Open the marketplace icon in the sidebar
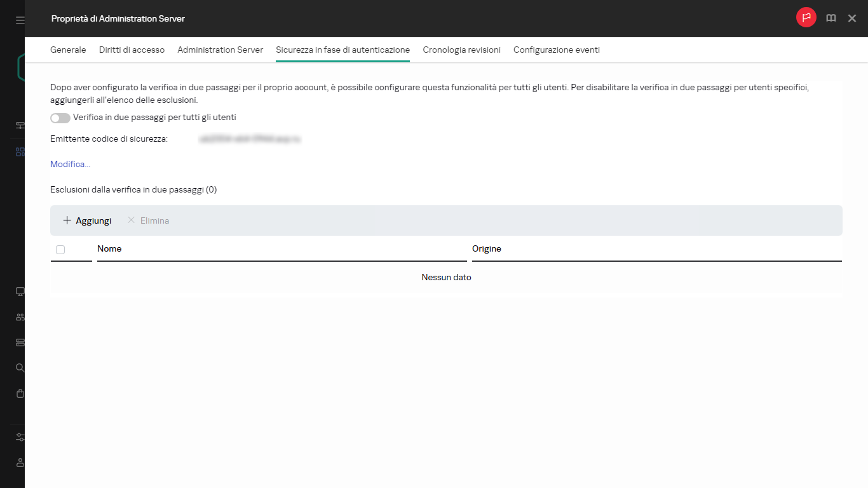868x488 pixels. click(19, 393)
